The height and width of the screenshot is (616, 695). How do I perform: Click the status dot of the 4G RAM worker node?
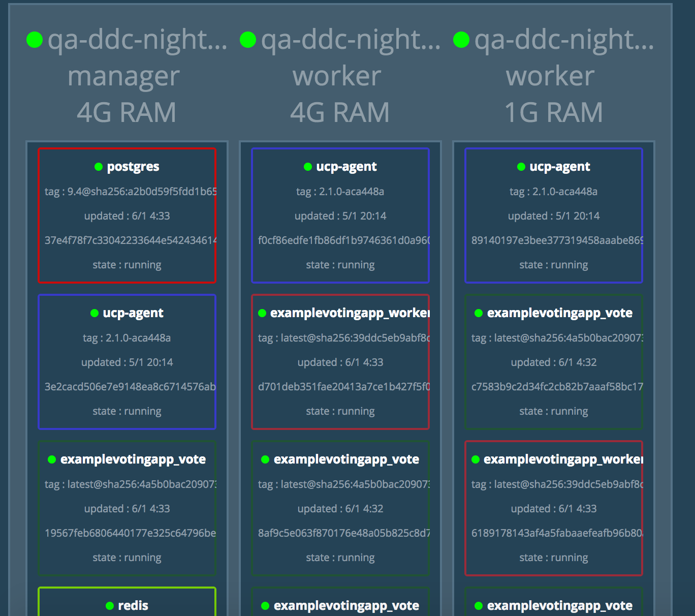tap(248, 40)
